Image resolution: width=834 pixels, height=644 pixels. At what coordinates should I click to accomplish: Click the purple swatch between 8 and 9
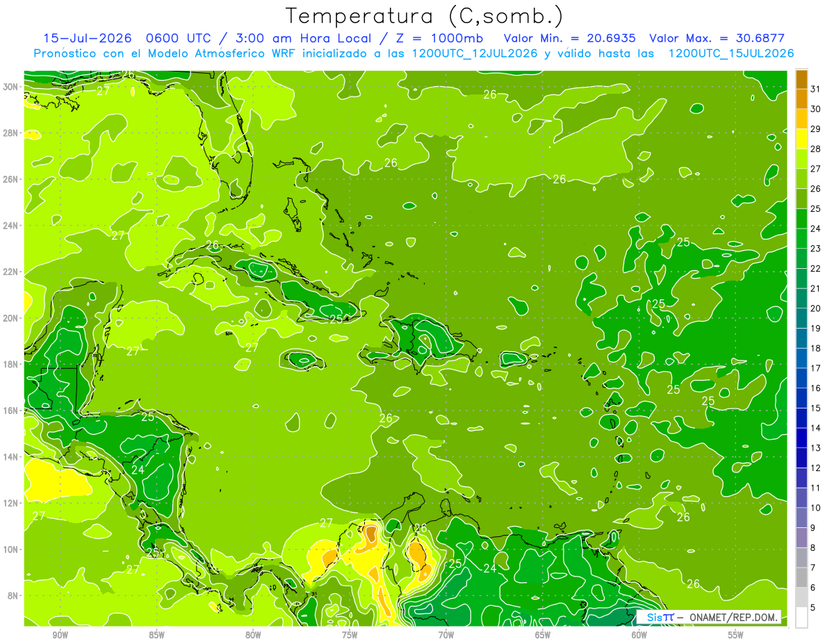[801, 538]
